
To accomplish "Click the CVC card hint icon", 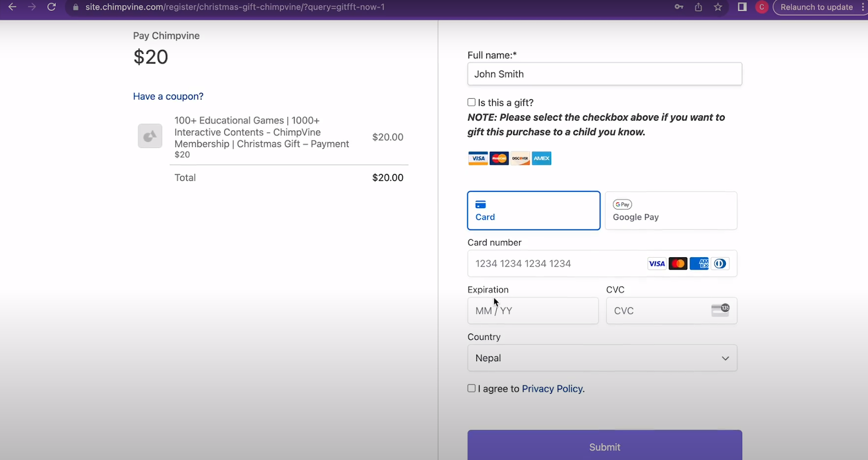I will pos(720,310).
